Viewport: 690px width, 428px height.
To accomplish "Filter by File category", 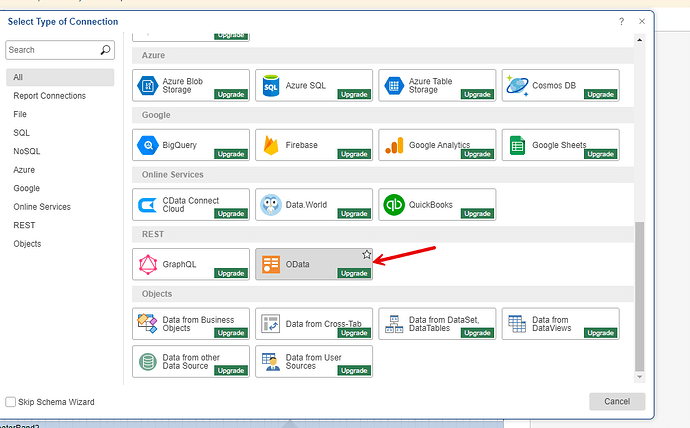I will click(x=20, y=114).
